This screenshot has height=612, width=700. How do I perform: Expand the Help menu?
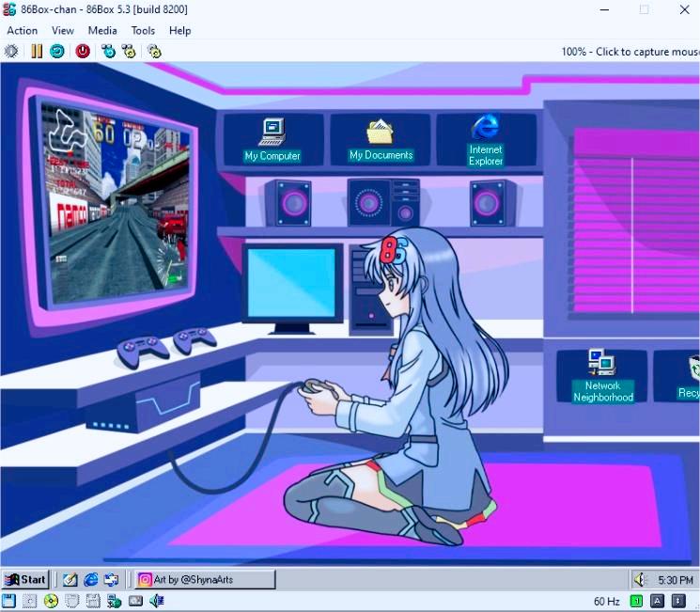point(179,30)
